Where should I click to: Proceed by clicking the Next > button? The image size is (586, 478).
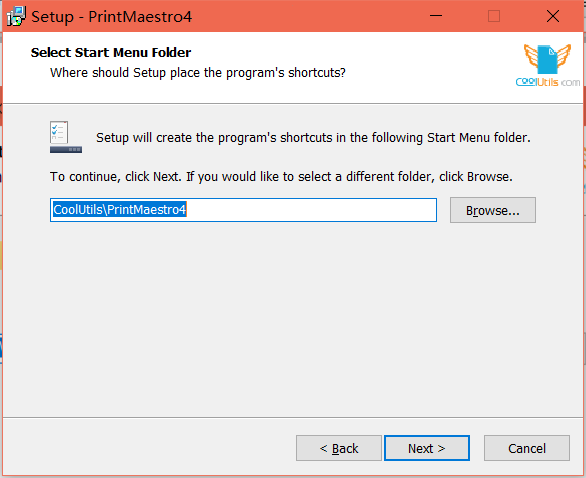click(x=427, y=448)
